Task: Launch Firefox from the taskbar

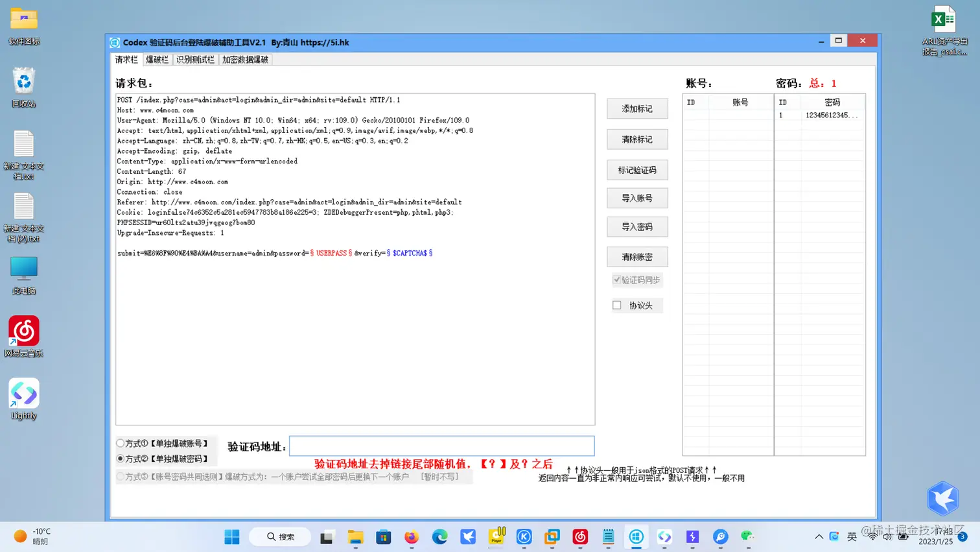Action: pos(412,536)
